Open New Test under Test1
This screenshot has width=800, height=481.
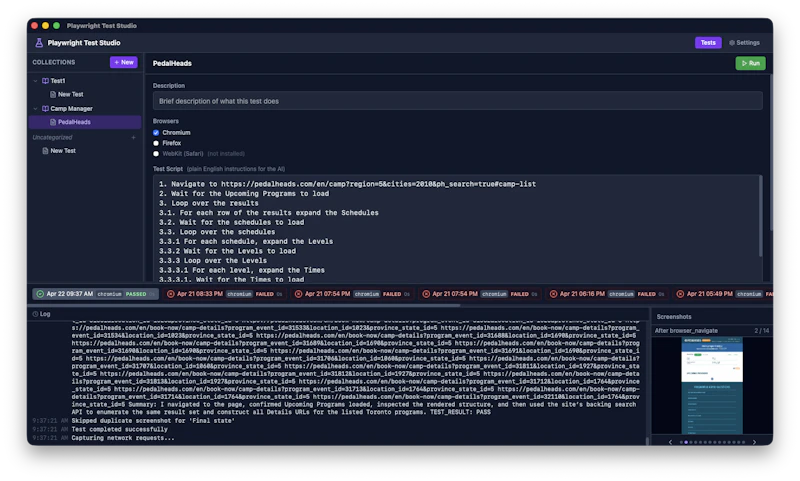pyautogui.click(x=70, y=94)
